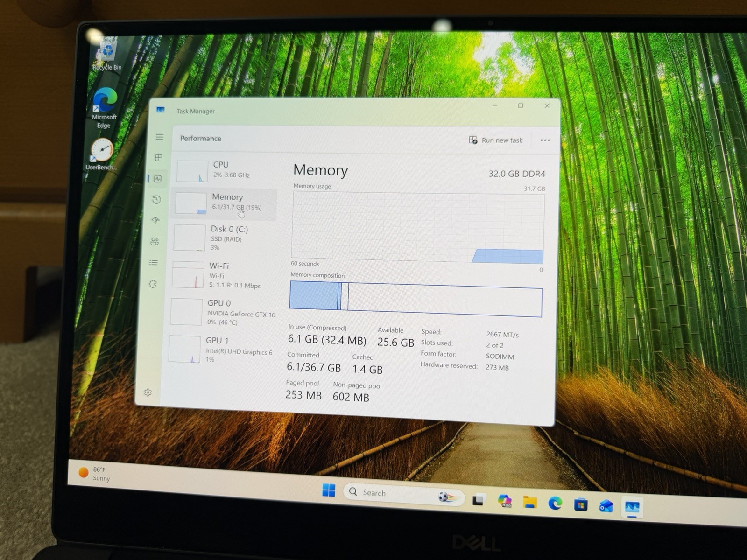This screenshot has width=747, height=560.
Task: Open File Explorer from the taskbar
Action: coord(530,502)
